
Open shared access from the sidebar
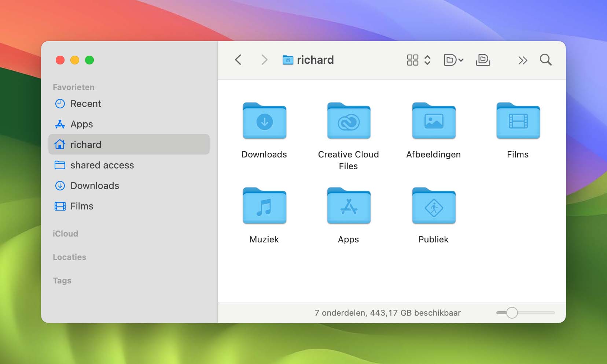click(102, 165)
